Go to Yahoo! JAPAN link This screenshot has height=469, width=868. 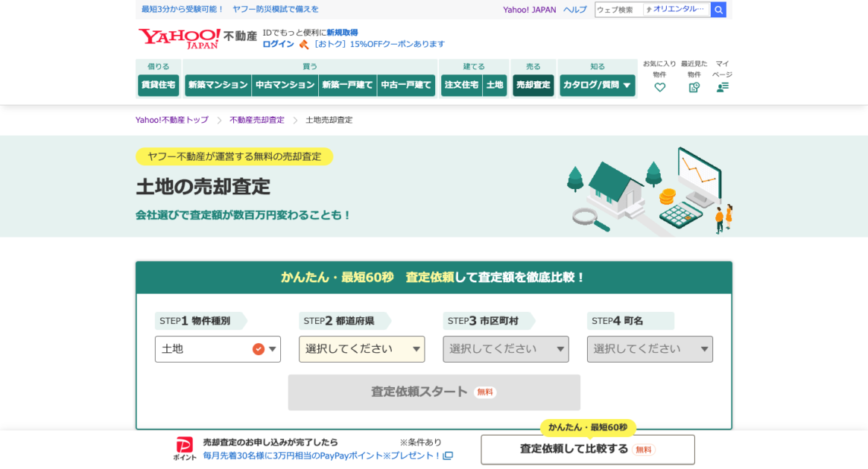(x=529, y=10)
